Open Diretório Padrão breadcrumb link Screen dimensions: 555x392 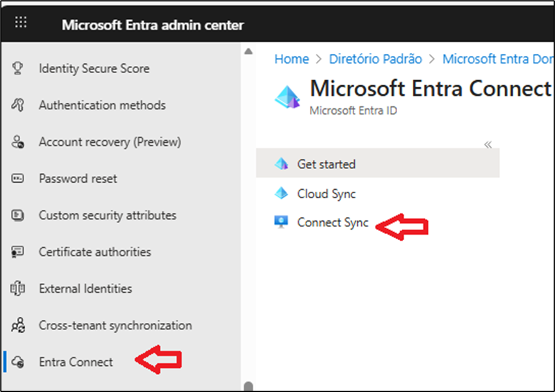tap(375, 59)
